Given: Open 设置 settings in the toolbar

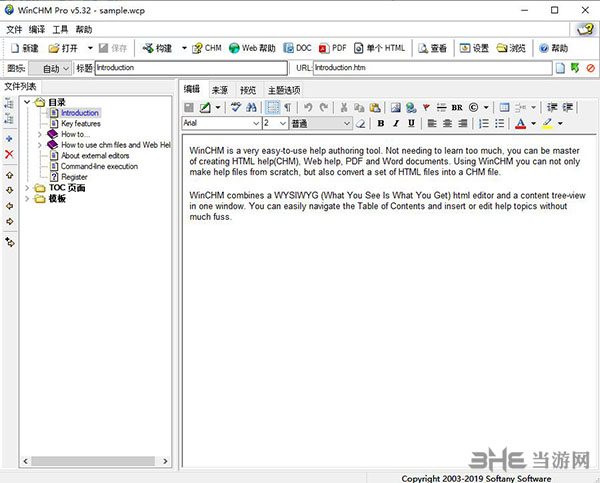Looking at the screenshot, I should (474, 48).
